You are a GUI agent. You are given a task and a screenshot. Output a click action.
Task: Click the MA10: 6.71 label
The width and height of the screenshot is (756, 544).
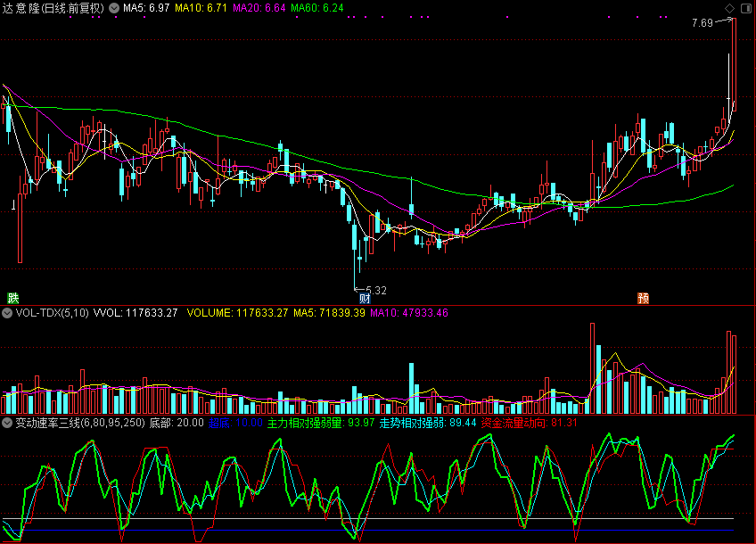[201, 8]
